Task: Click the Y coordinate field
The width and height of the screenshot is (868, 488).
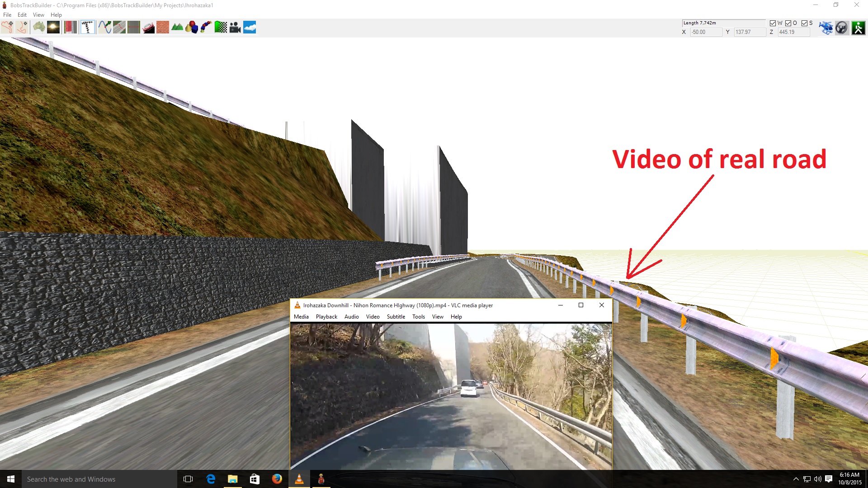Action: click(750, 32)
